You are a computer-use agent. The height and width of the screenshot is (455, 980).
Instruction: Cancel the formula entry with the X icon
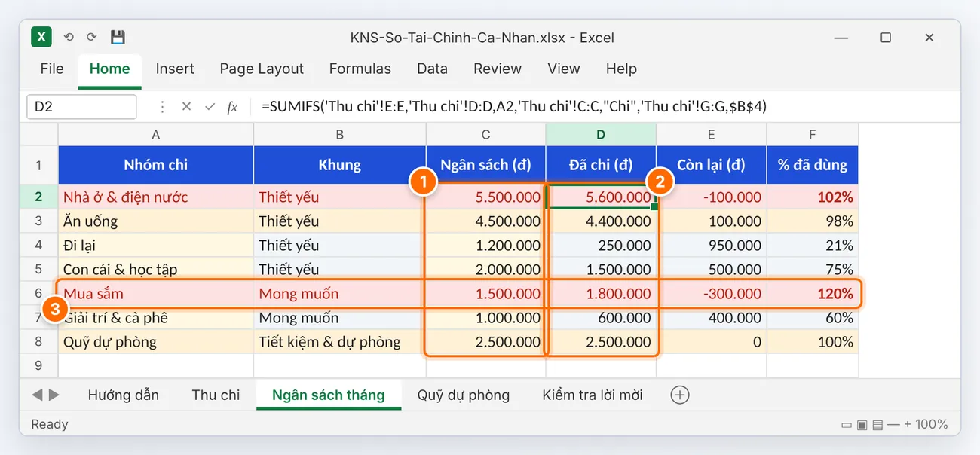coord(186,107)
